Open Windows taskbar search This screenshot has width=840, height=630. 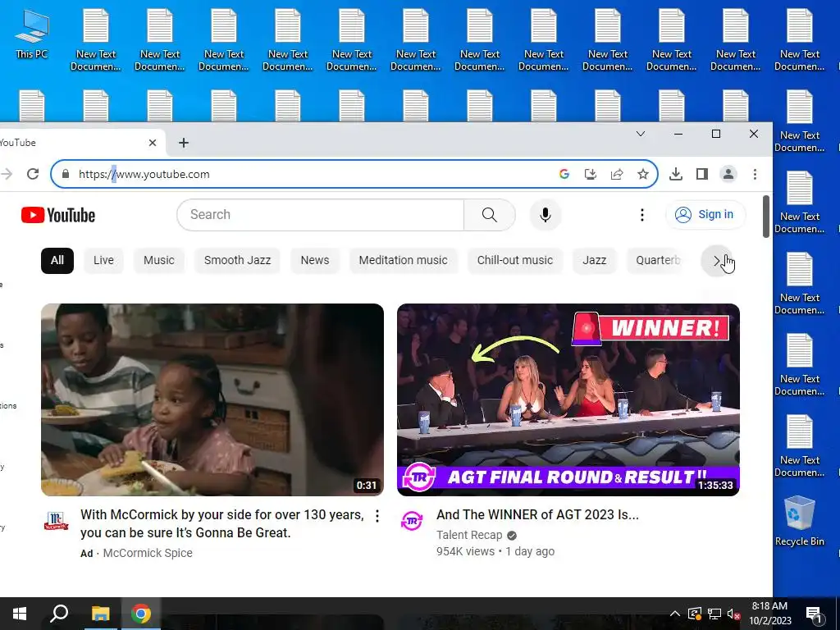[59, 614]
